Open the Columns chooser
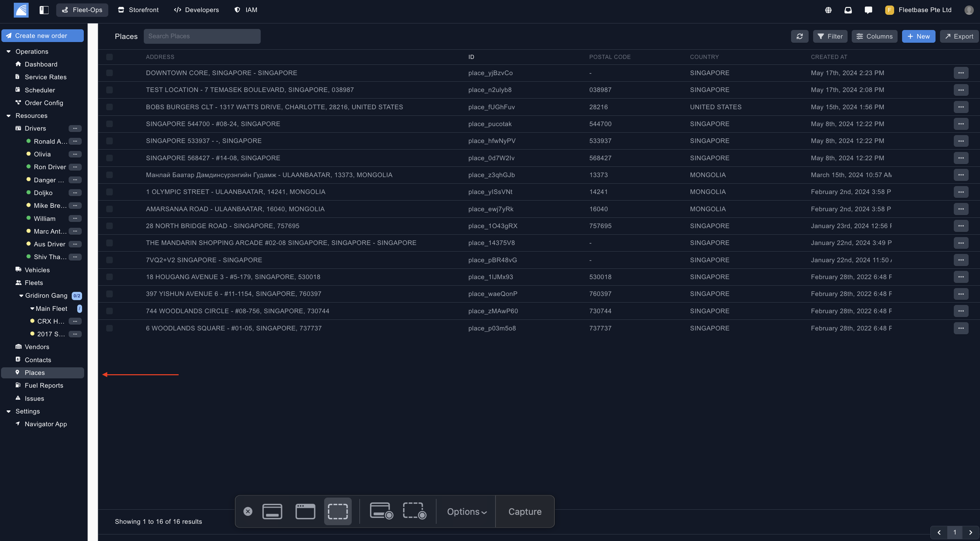Screen dimensions: 980x541 coord(874,36)
